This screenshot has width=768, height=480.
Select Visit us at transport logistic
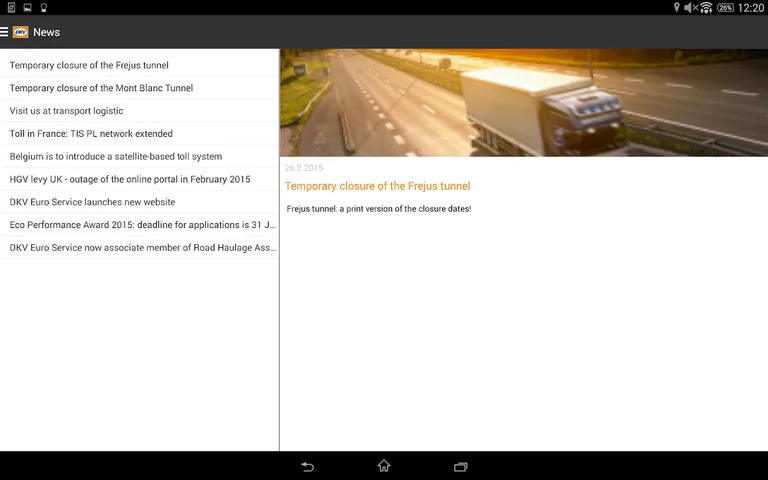pyautogui.click(x=140, y=111)
